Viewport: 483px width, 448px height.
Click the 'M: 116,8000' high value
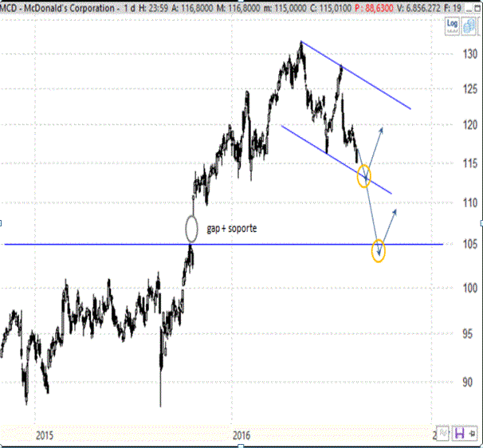[238, 8]
